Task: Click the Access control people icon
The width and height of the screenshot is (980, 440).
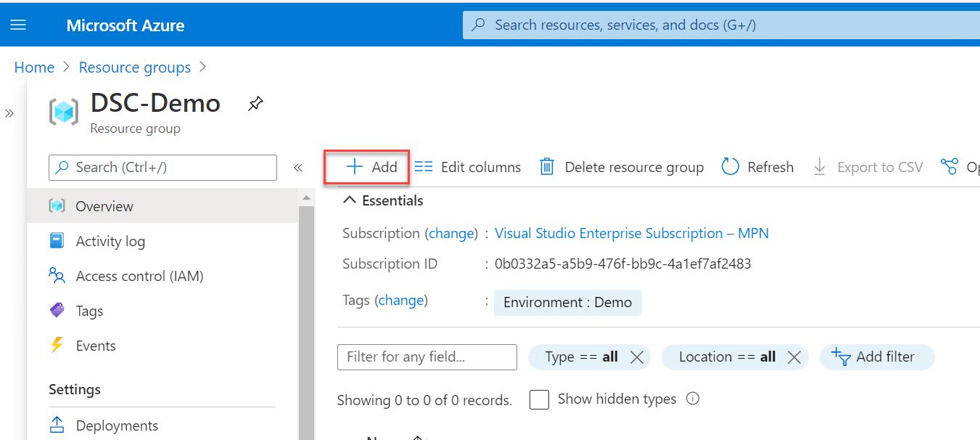Action: (57, 275)
